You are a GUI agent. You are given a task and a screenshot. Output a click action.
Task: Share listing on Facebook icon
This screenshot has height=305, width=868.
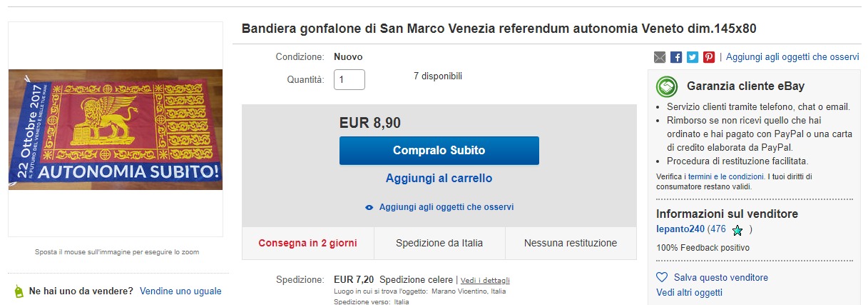point(676,57)
